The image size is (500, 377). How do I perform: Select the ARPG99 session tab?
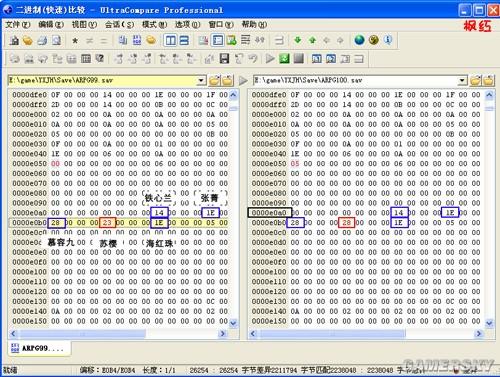tap(39, 348)
